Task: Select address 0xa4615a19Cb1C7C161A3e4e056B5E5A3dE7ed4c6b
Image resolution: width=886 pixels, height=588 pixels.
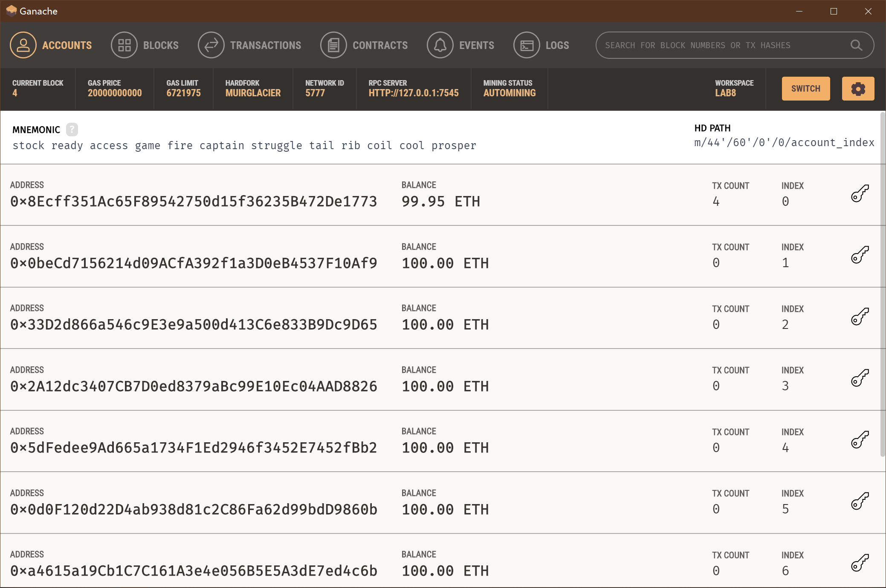Action: point(194,571)
